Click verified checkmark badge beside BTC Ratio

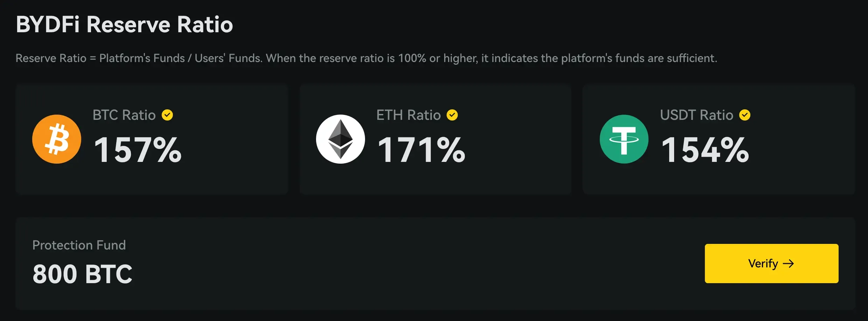tap(167, 115)
